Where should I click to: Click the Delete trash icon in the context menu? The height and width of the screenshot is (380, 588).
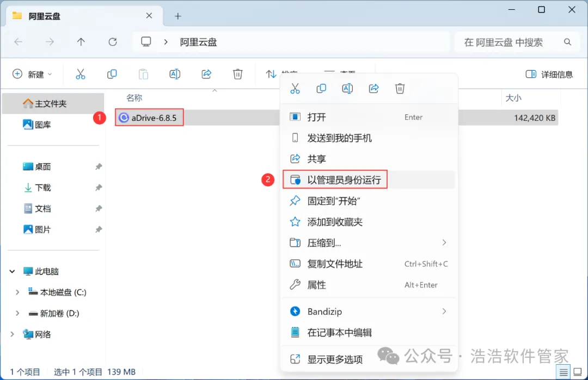point(400,89)
